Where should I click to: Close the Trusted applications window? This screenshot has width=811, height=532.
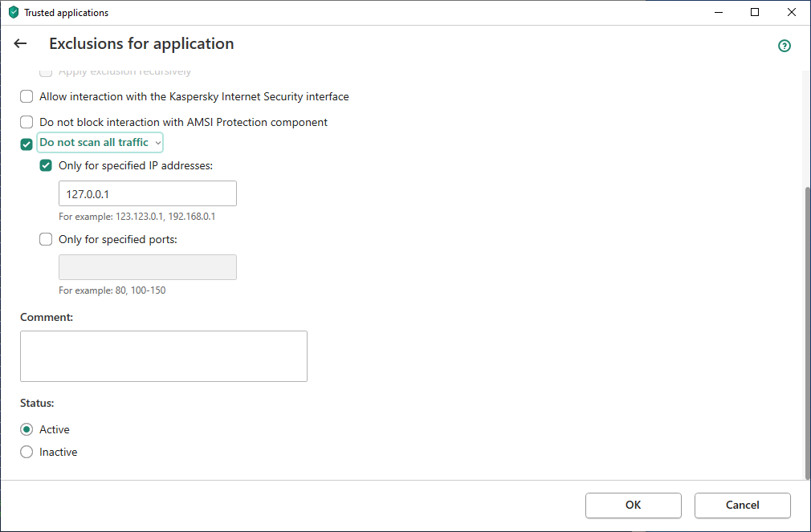click(792, 12)
